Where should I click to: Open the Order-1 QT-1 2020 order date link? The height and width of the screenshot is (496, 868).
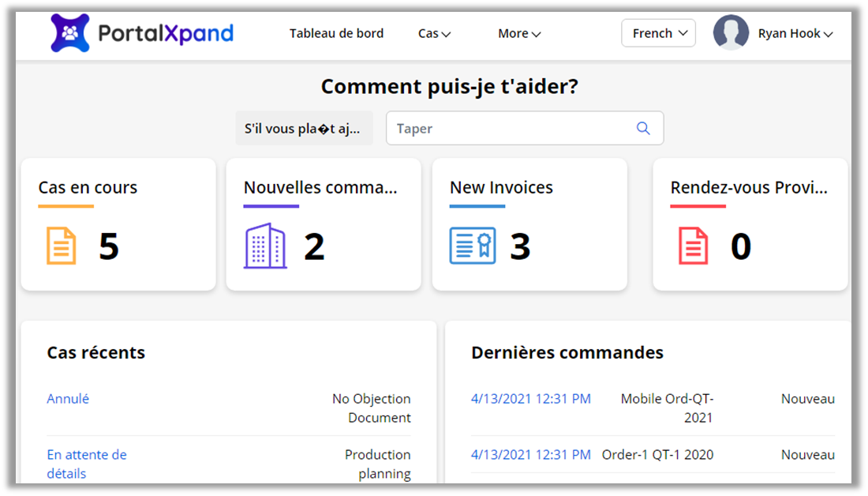tap(530, 454)
